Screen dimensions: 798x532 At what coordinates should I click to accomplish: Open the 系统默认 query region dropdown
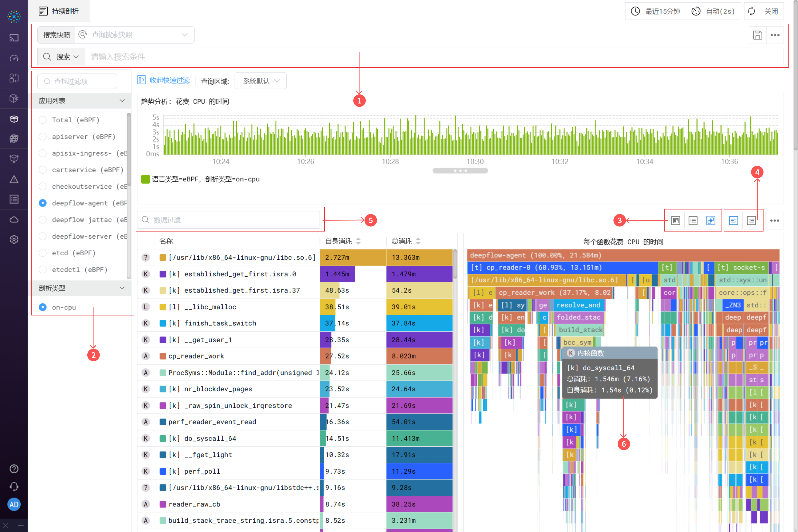point(261,81)
